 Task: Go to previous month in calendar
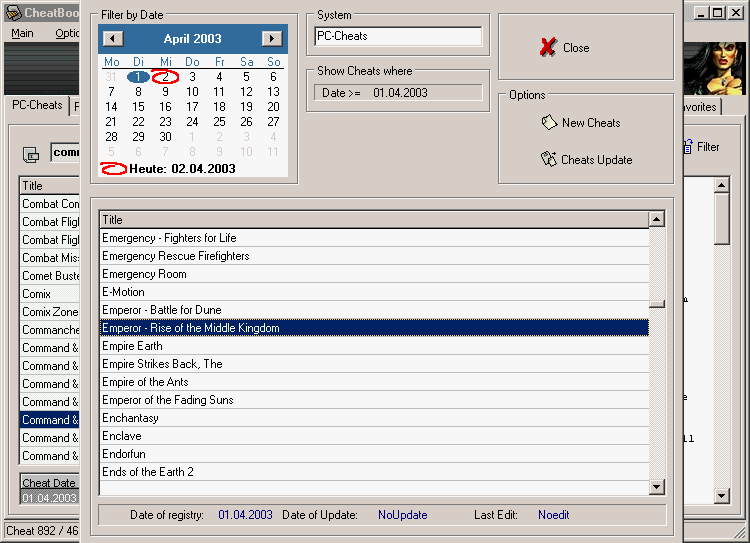coord(113,39)
